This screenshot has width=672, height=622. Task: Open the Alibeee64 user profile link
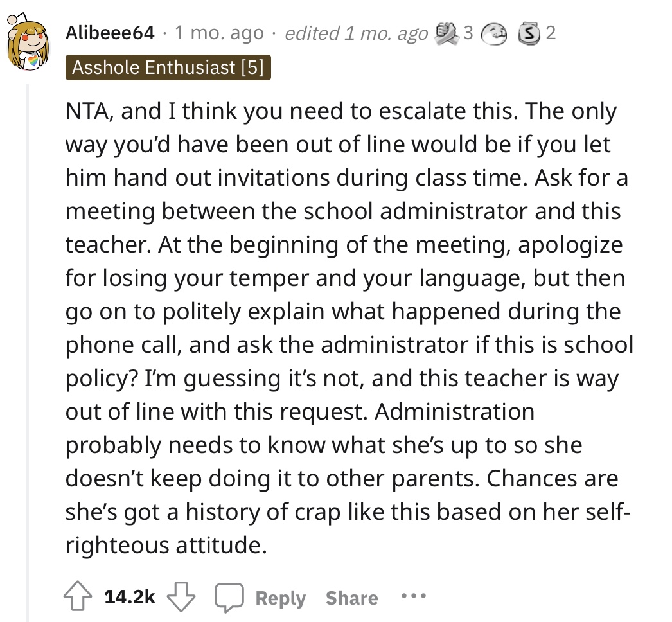pyautogui.click(x=110, y=33)
